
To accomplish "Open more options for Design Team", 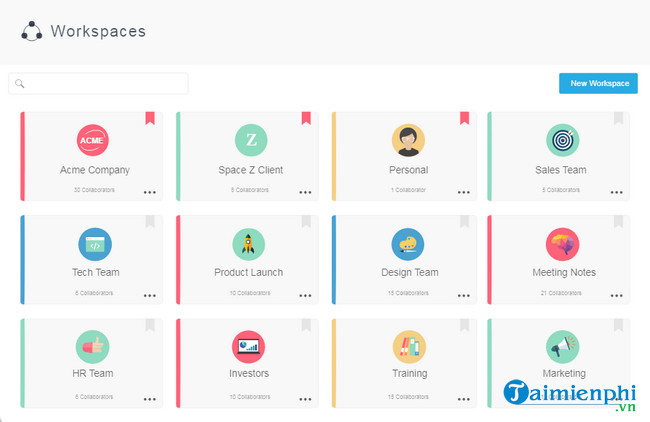I will tap(463, 295).
